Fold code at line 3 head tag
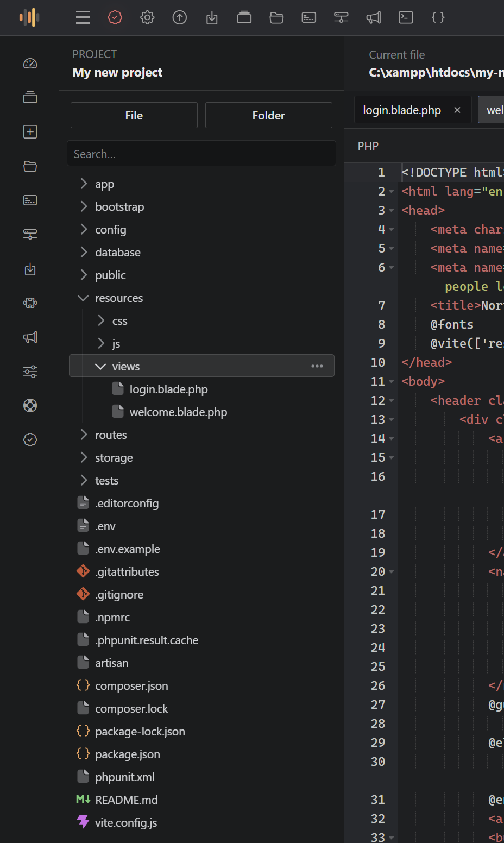Viewport: 504px width, 843px height. [x=392, y=211]
